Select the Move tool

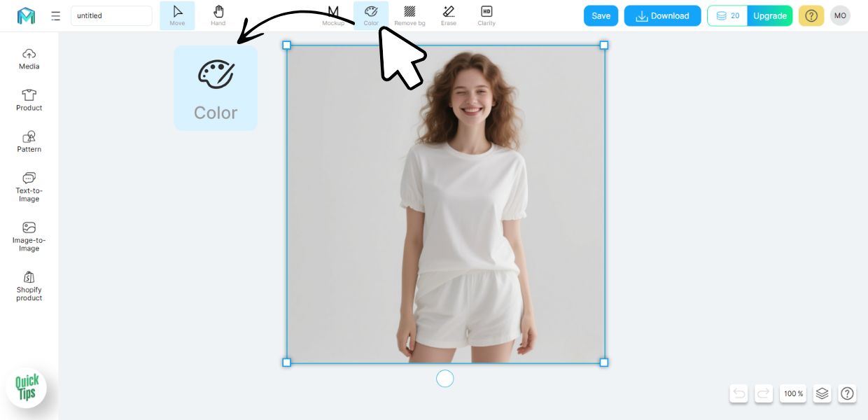pos(177,15)
